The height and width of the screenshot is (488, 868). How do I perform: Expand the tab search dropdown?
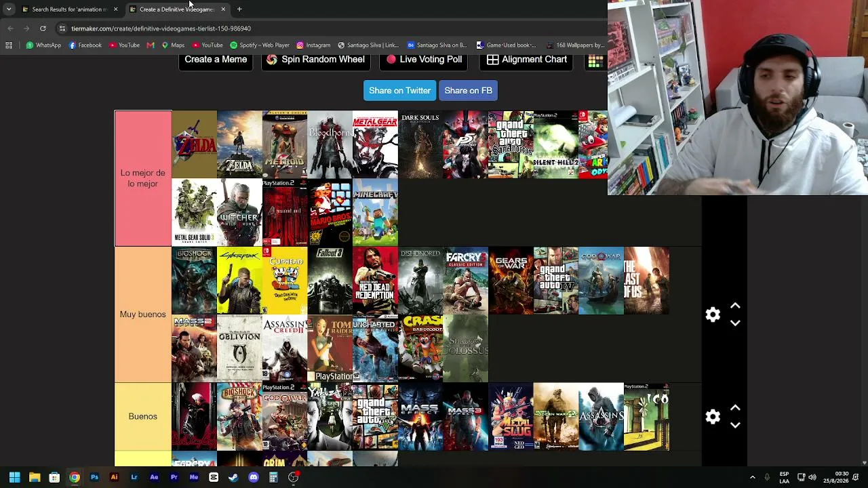pos(9,9)
